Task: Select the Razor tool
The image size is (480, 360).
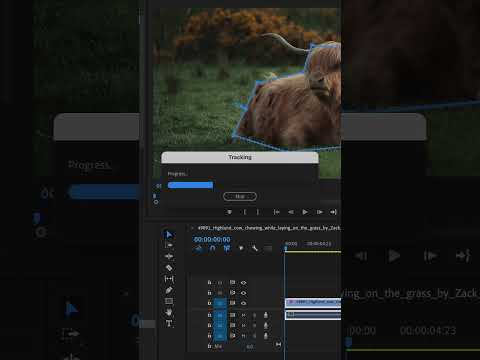Action: pos(169,267)
